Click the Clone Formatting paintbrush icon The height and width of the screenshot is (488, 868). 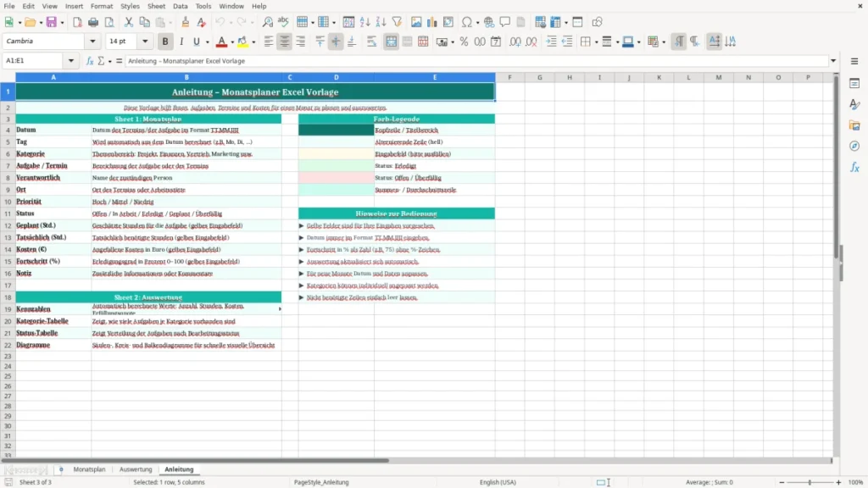(x=186, y=22)
